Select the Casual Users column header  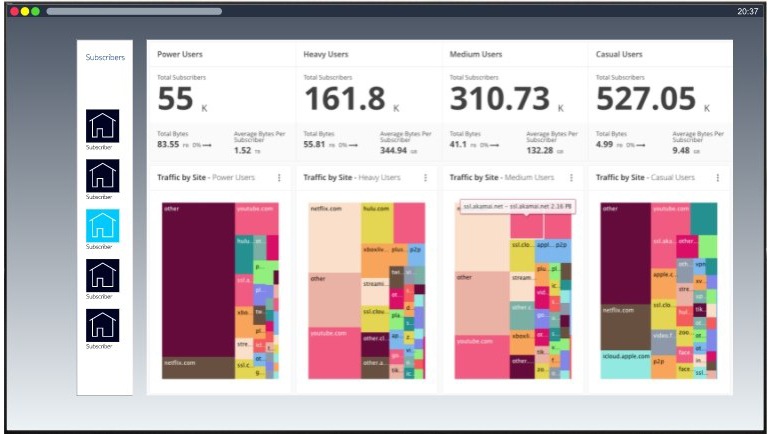pyautogui.click(x=619, y=54)
